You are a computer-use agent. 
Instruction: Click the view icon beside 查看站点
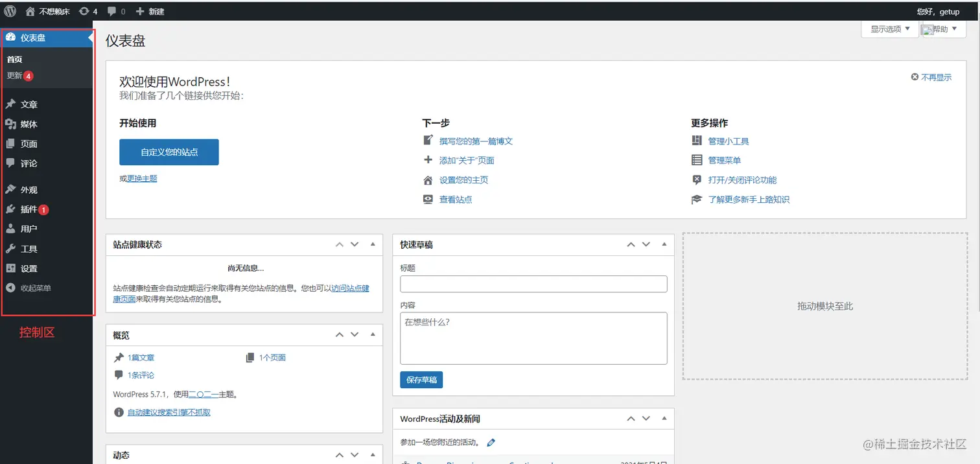coord(428,200)
